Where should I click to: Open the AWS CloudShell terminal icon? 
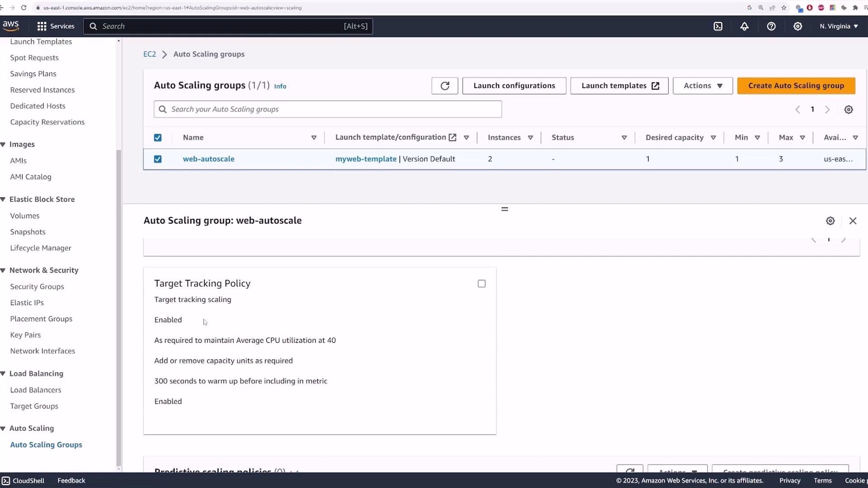(x=718, y=26)
